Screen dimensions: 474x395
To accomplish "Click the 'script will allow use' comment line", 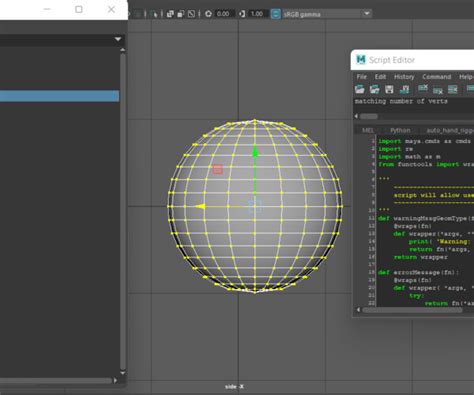I will pyautogui.click(x=433, y=195).
